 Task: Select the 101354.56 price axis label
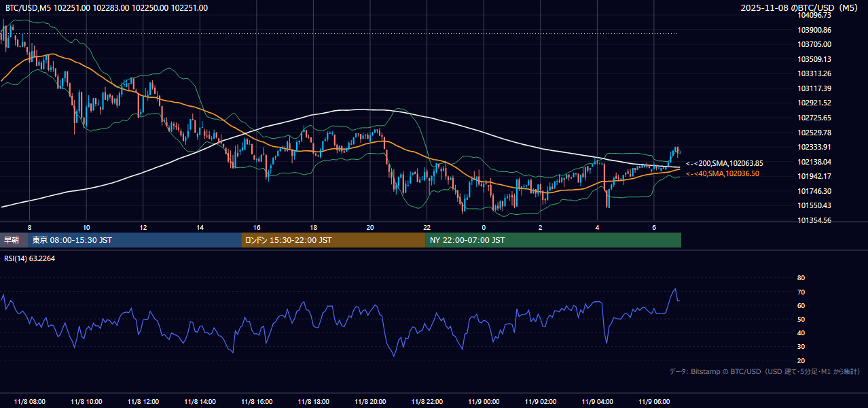coord(814,220)
